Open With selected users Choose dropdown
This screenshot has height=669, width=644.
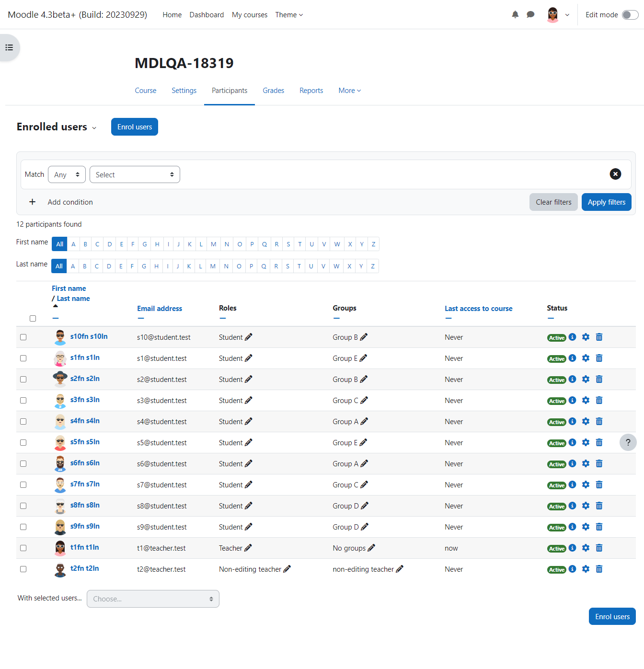point(153,599)
